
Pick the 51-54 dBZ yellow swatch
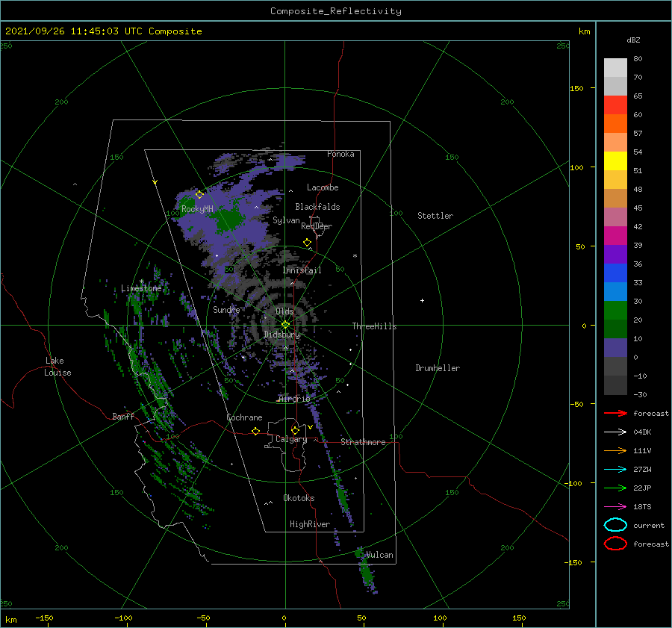tap(615, 161)
